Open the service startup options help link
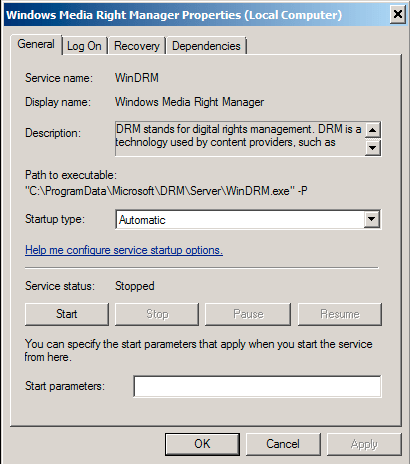Viewport: 410px width, 464px height. click(x=124, y=250)
